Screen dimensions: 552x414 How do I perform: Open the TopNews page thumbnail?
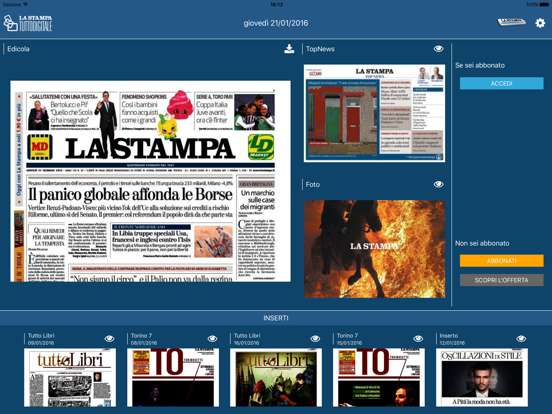pos(374,113)
